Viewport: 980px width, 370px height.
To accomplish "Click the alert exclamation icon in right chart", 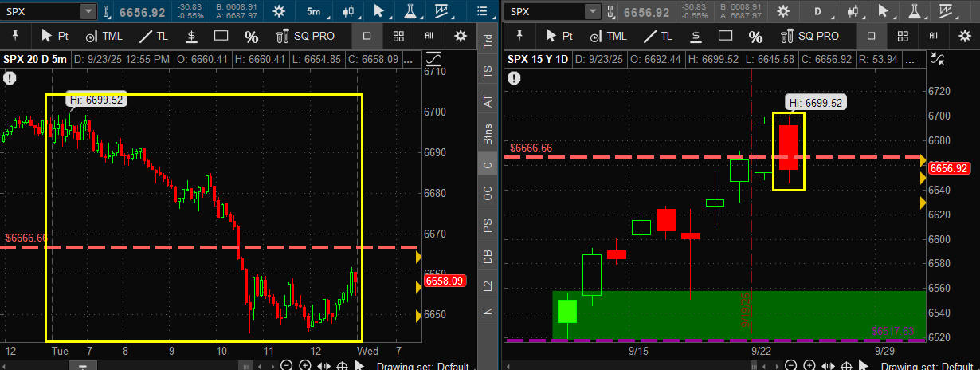I will 514,77.
